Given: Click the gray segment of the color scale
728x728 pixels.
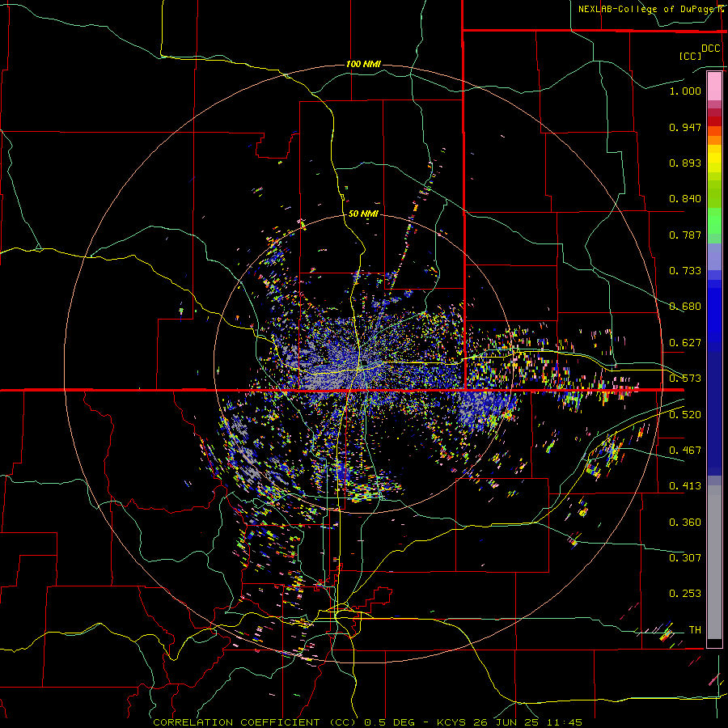Looking at the screenshot, I should (714, 562).
